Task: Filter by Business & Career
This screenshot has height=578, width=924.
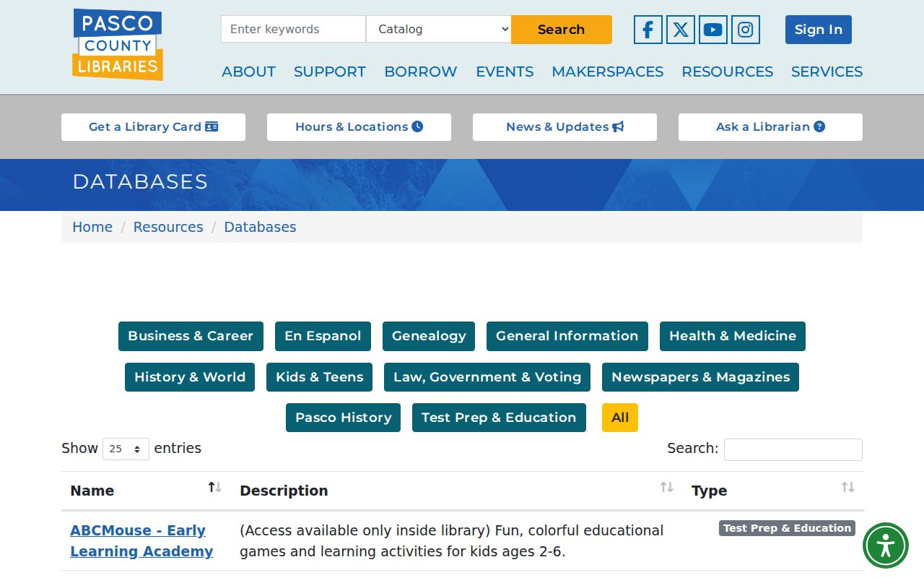Action: click(x=191, y=336)
